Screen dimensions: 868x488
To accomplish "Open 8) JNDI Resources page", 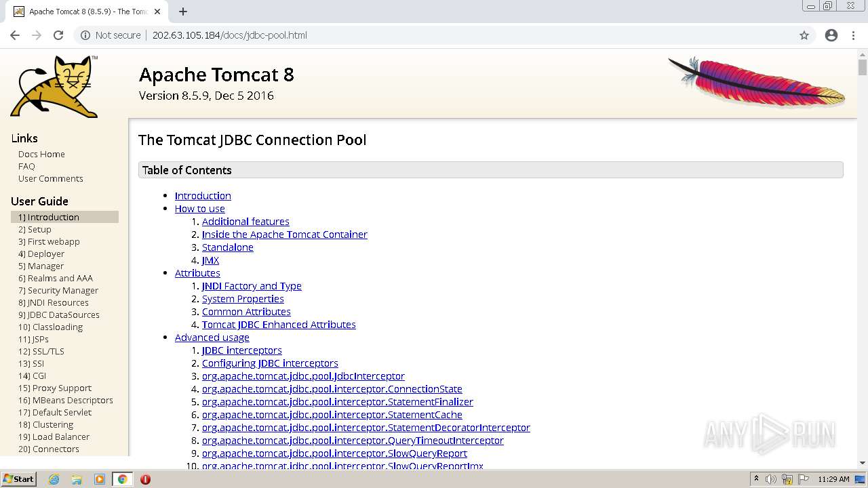I will pos(54,302).
